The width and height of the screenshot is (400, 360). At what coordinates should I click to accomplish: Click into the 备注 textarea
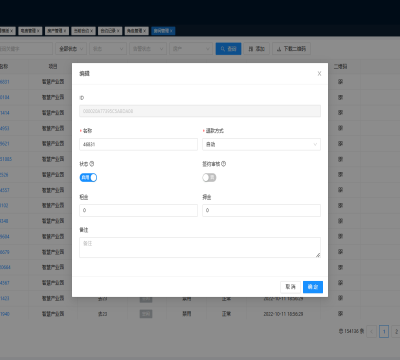[200, 247]
